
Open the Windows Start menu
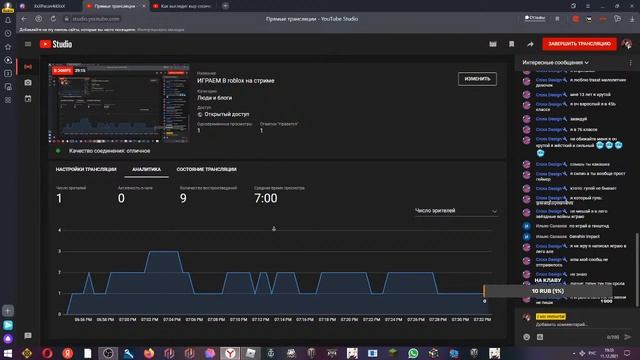[x=8, y=353]
